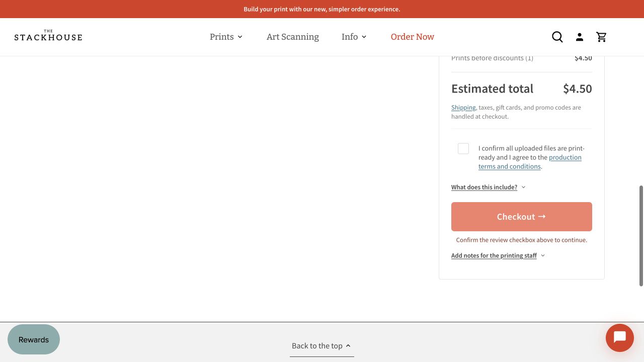The width and height of the screenshot is (644, 362).
Task: Expand 'What does this include?'
Action: (x=488, y=187)
